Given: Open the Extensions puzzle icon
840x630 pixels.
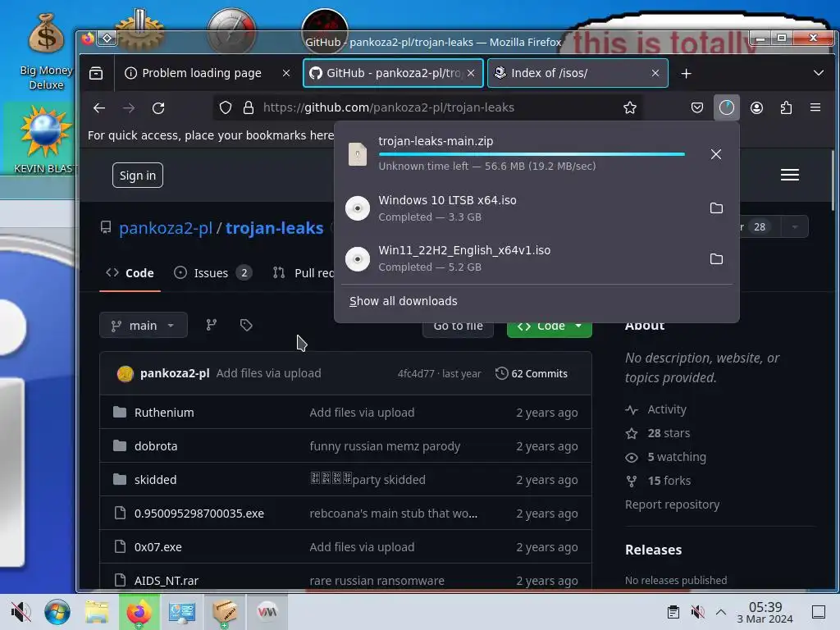Looking at the screenshot, I should click(x=786, y=107).
